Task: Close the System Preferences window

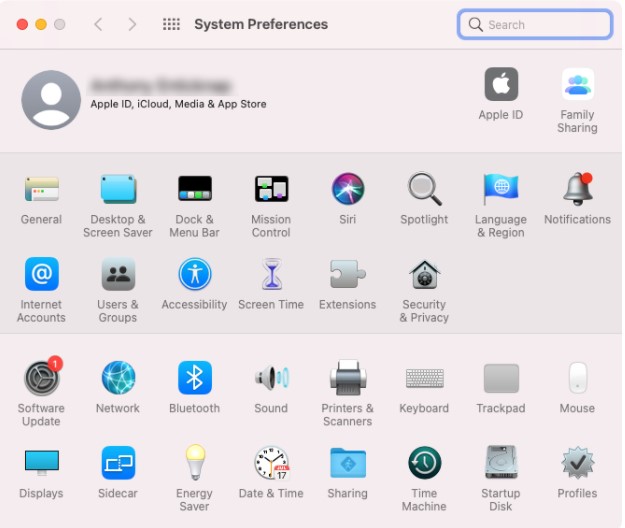Action: [22, 24]
